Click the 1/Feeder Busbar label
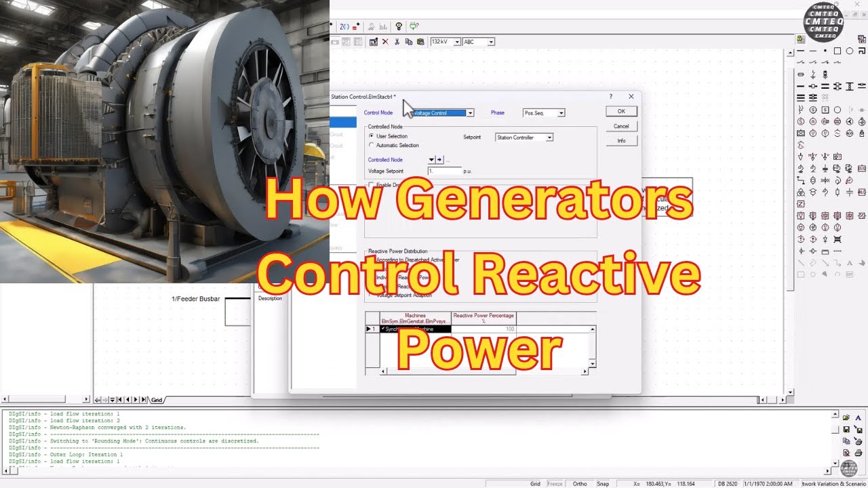Image resolution: width=868 pixels, height=488 pixels. (x=195, y=299)
